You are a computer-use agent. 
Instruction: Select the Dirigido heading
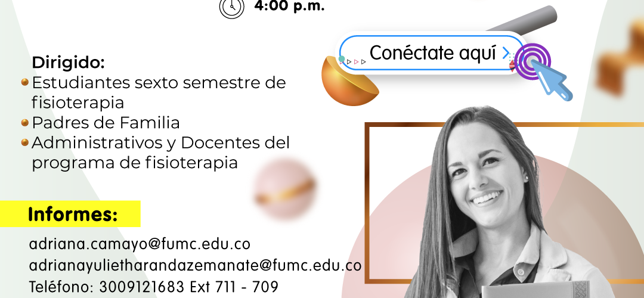coord(68,63)
